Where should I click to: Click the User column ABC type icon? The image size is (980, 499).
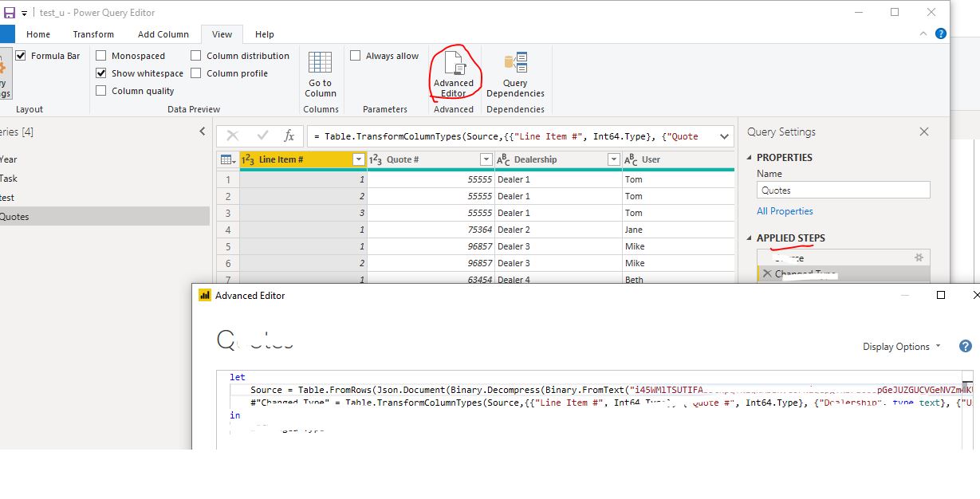(631, 159)
